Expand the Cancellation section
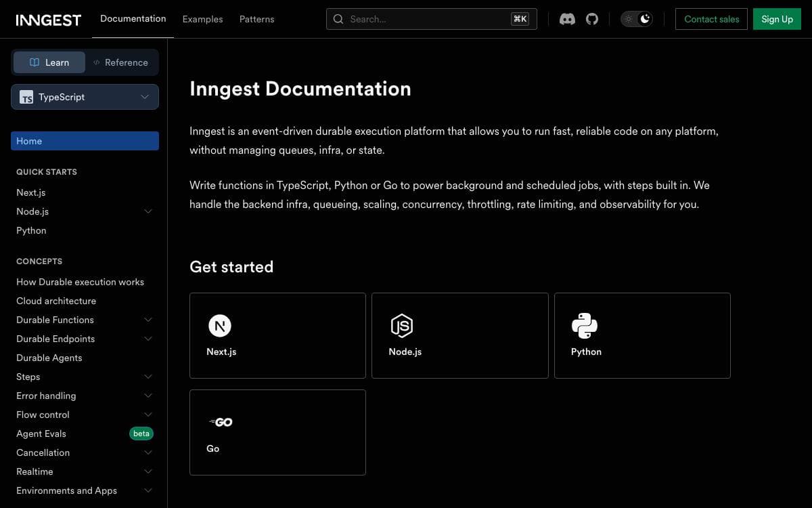The image size is (812, 508). tap(148, 452)
